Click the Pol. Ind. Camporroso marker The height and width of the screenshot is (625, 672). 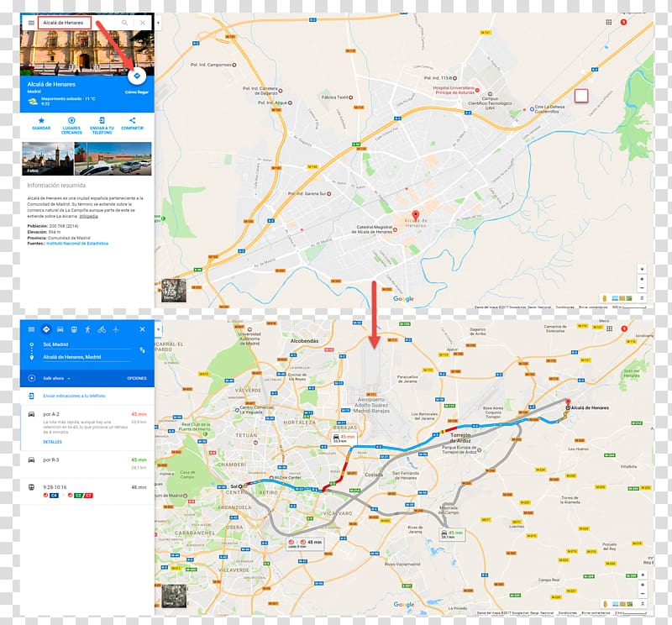point(234,66)
